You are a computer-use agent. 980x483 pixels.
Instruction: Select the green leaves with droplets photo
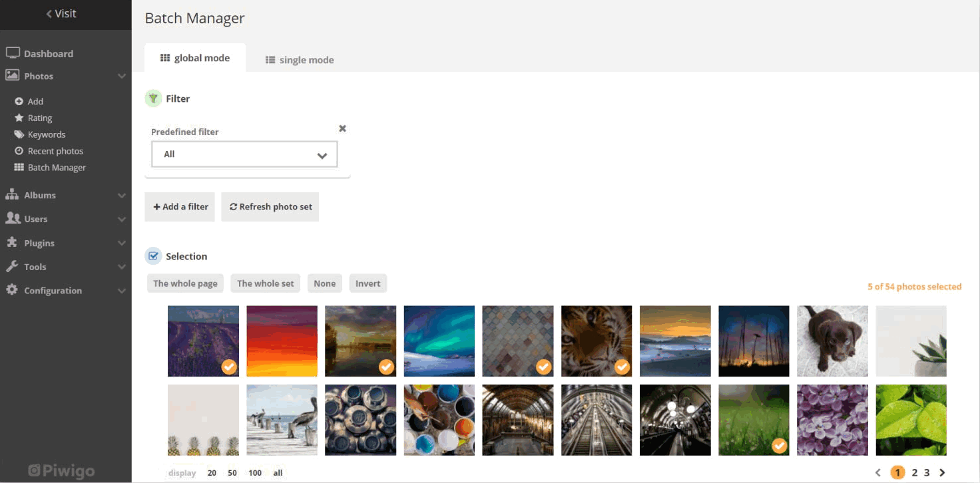click(x=911, y=420)
